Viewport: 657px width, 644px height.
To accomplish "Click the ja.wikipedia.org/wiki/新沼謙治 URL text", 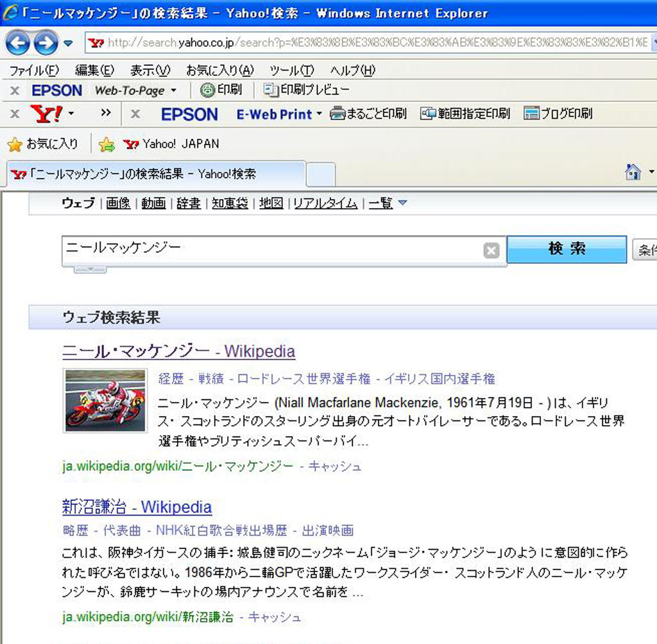I will tap(148, 617).
